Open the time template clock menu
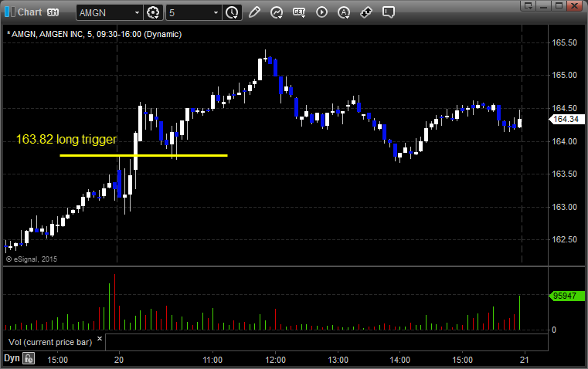588x369 pixels. tap(232, 12)
